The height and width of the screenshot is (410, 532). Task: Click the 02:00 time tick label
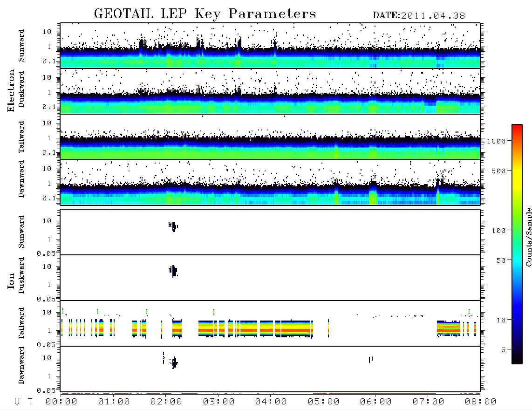pos(166,402)
